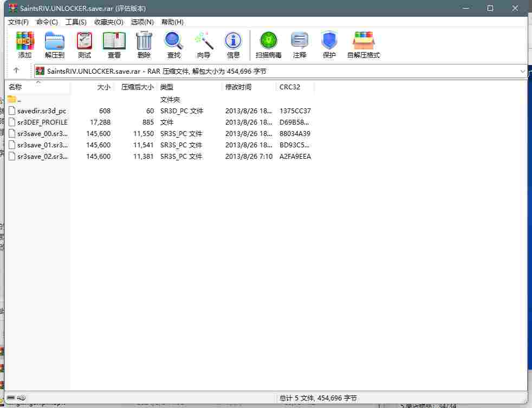The height and width of the screenshot is (408, 532).
Task: Click the archive path field text
Action: coord(157,72)
